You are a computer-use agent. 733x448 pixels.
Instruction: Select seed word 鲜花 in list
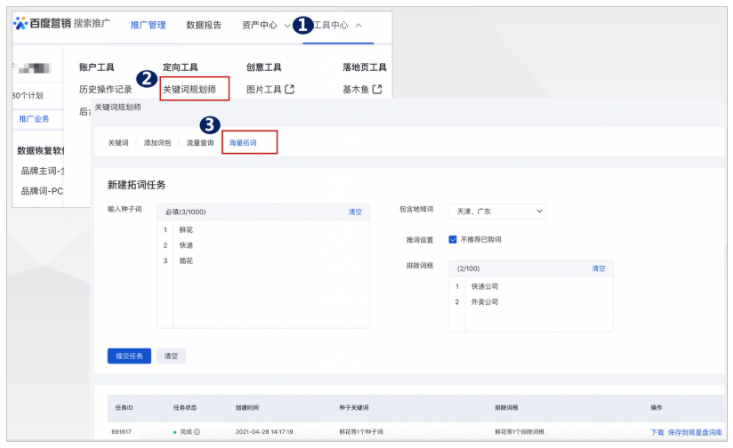point(186,230)
